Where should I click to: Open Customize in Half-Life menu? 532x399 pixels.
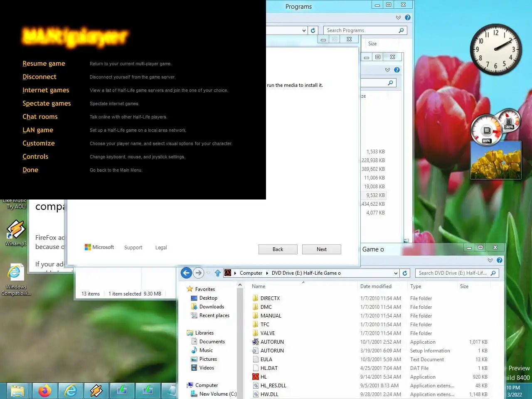pyautogui.click(x=39, y=143)
